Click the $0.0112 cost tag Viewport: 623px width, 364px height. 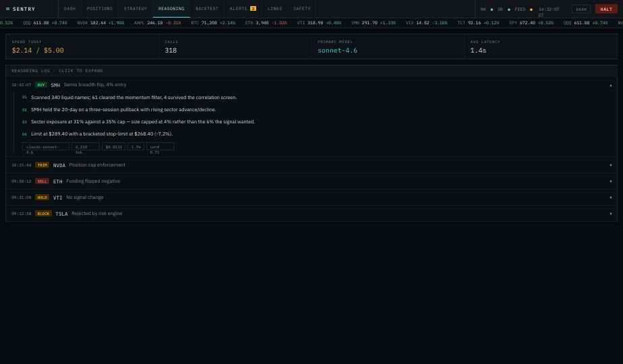pos(114,147)
